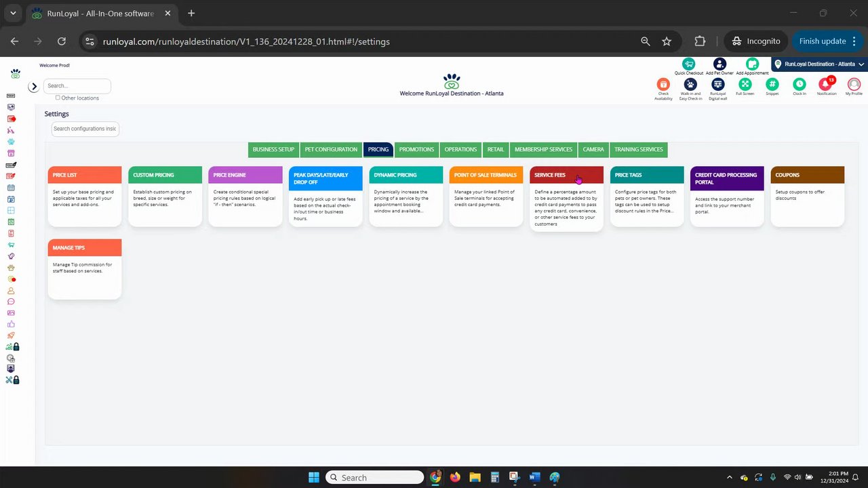
Task: Open the RunLoyal Digital wall icon
Action: (x=717, y=84)
